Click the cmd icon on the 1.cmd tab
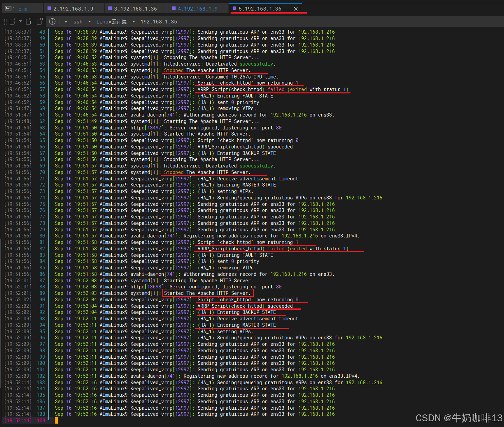 coord(8,8)
